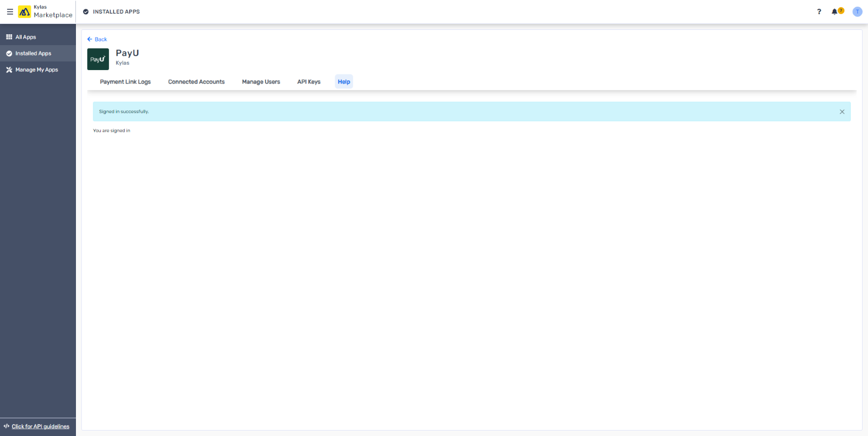Open the 'Click for API guidelines' link
Screen dimensions: 868x436
40,426
